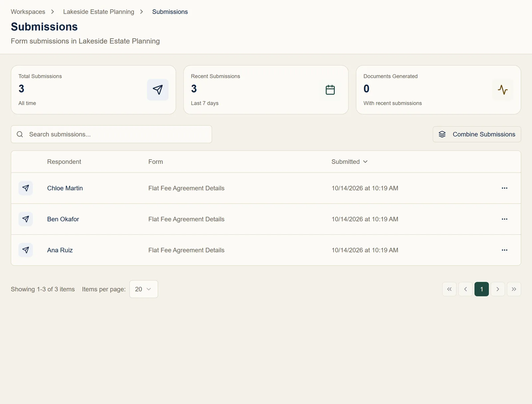Click the submission date in Chloe Martin's row
Viewport: 532px width, 404px height.
[x=365, y=188]
